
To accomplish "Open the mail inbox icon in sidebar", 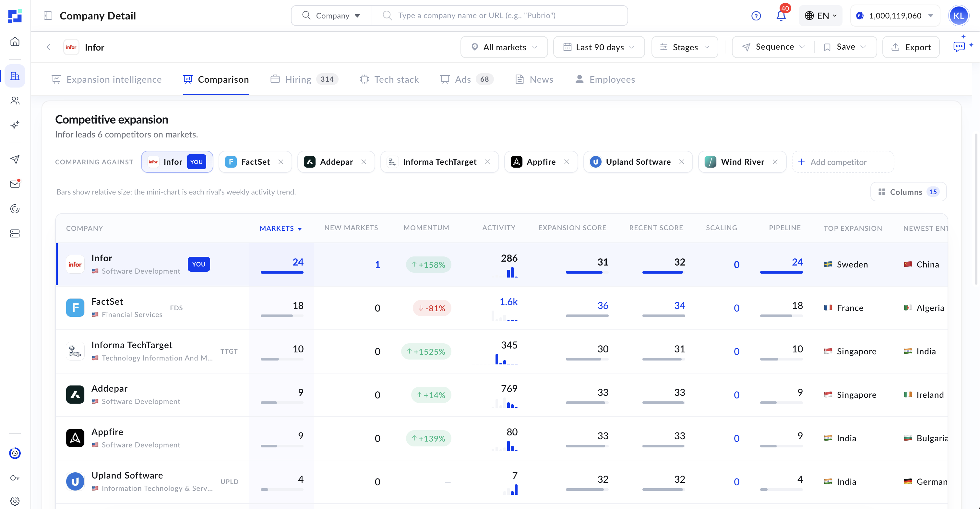I will 15,184.
